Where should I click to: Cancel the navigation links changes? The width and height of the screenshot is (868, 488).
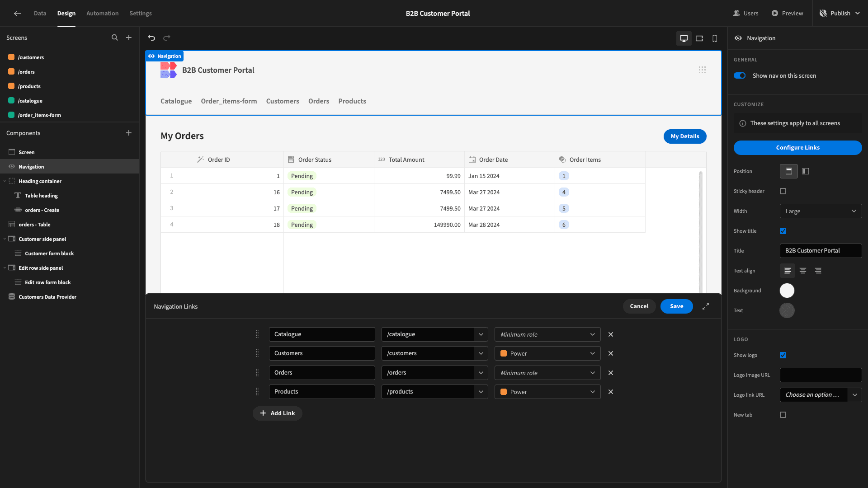(639, 306)
